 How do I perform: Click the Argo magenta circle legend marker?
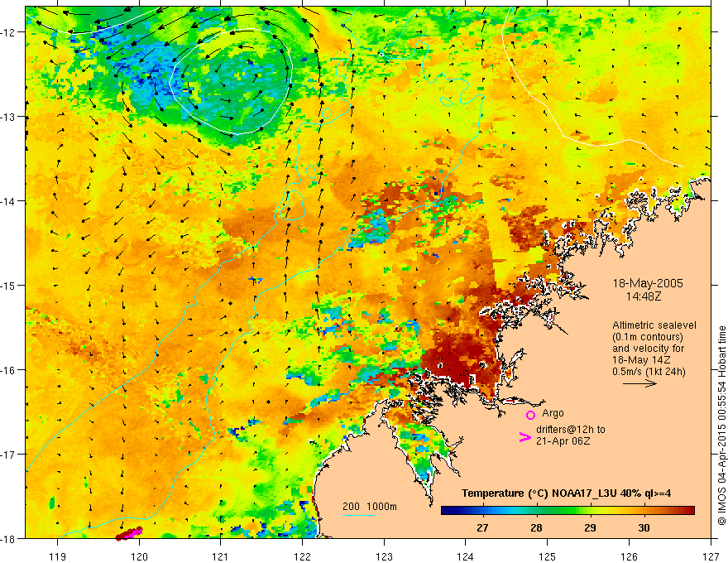530,415
